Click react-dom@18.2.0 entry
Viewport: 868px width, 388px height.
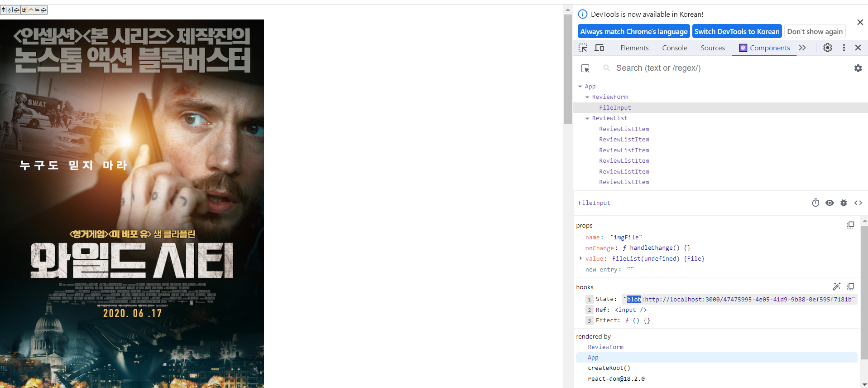pyautogui.click(x=616, y=378)
